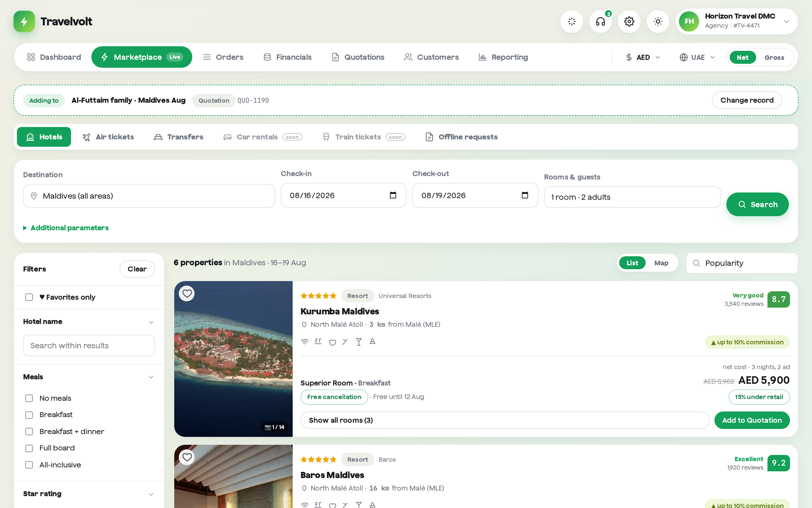The width and height of the screenshot is (812, 508).
Task: Open the Popularity sort dropdown
Action: pyautogui.click(x=742, y=263)
